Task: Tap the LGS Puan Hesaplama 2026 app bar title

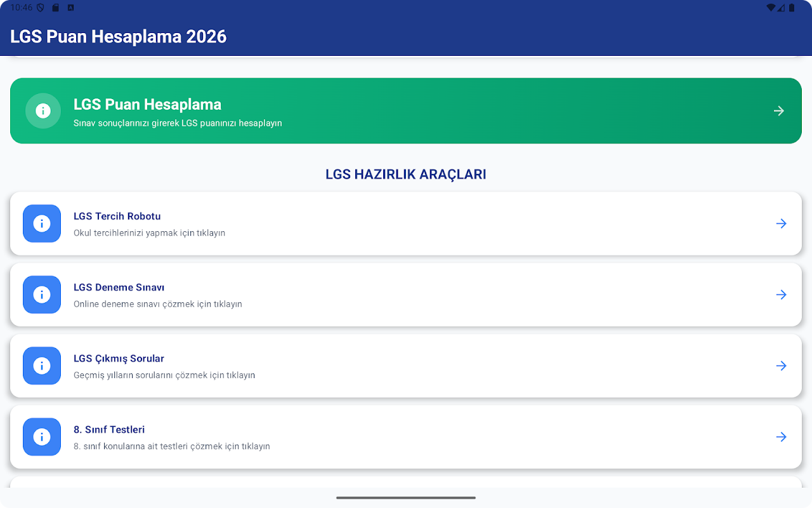Action: click(x=118, y=36)
